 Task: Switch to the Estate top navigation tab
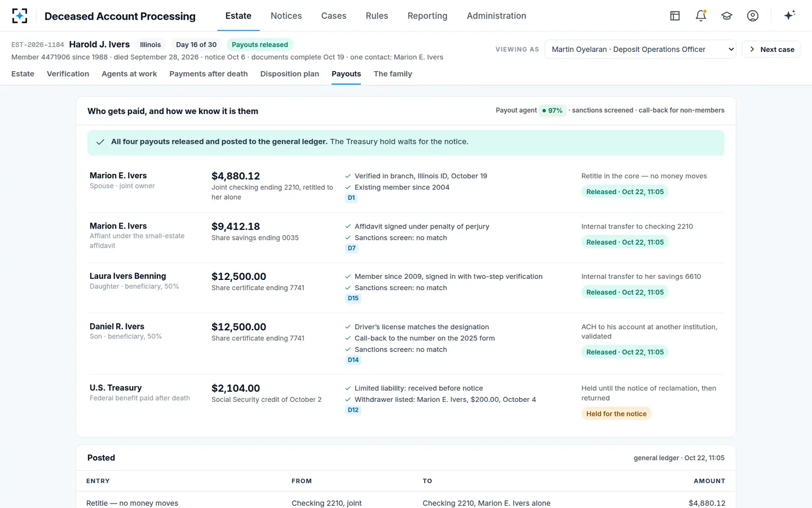click(x=239, y=16)
